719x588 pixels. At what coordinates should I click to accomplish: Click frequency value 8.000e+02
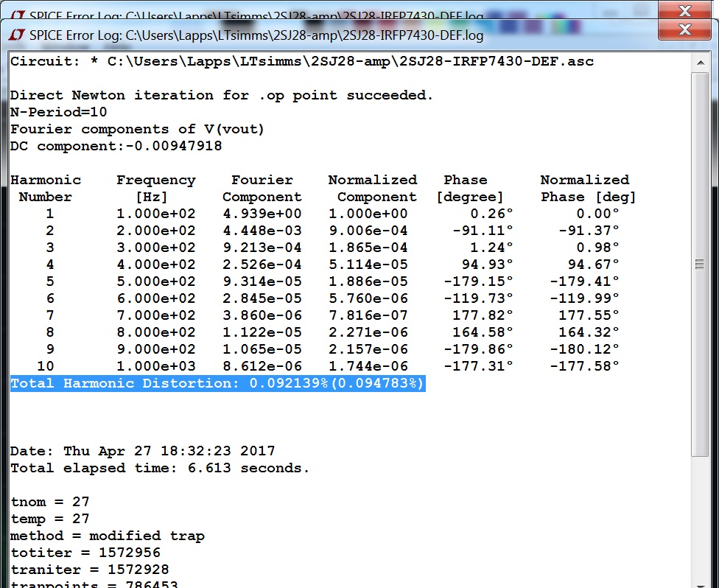tap(156, 332)
